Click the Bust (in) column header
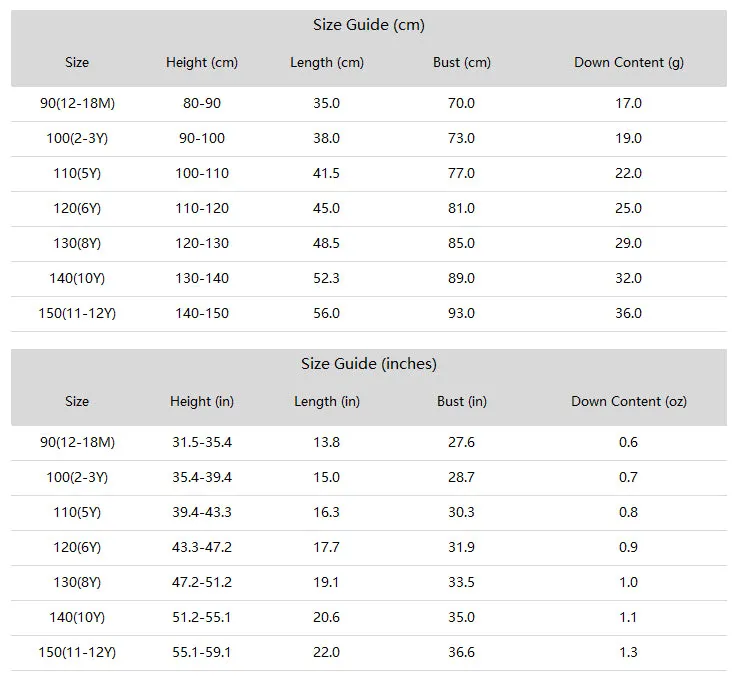 pos(462,402)
